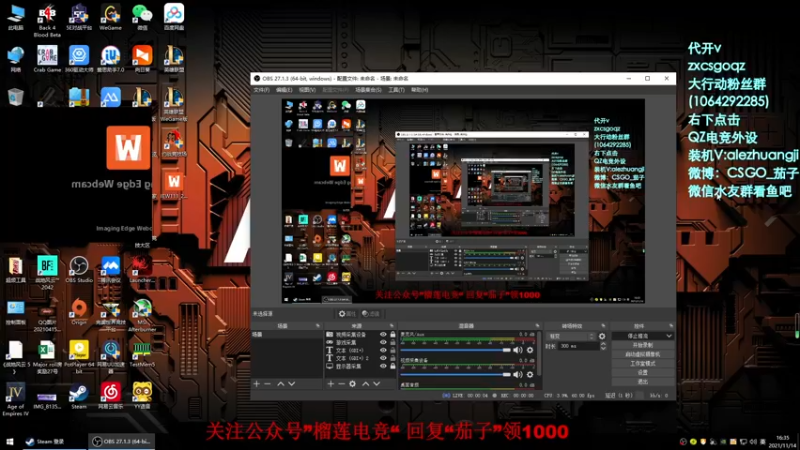Open 编辑(E) menu in OBS
800x450 pixels.
(284, 90)
